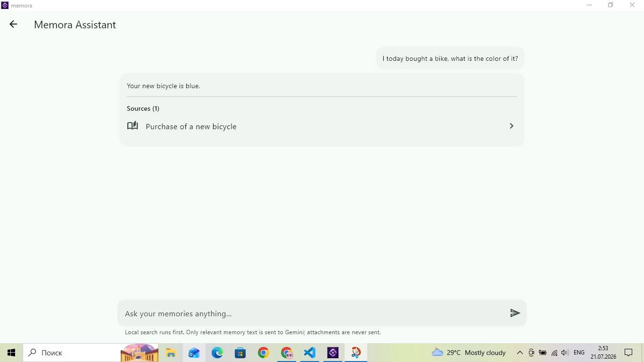Launch Outlook from the taskbar

point(194,353)
